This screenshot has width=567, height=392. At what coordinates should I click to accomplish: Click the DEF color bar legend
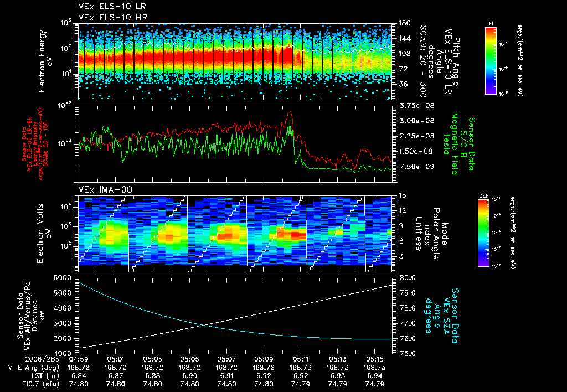tap(484, 233)
